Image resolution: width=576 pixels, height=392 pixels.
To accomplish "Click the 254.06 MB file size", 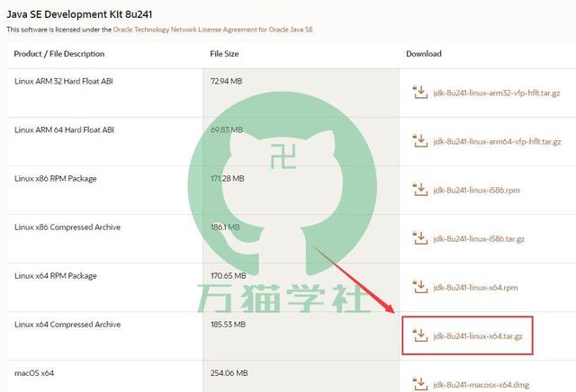I will click(x=229, y=373).
